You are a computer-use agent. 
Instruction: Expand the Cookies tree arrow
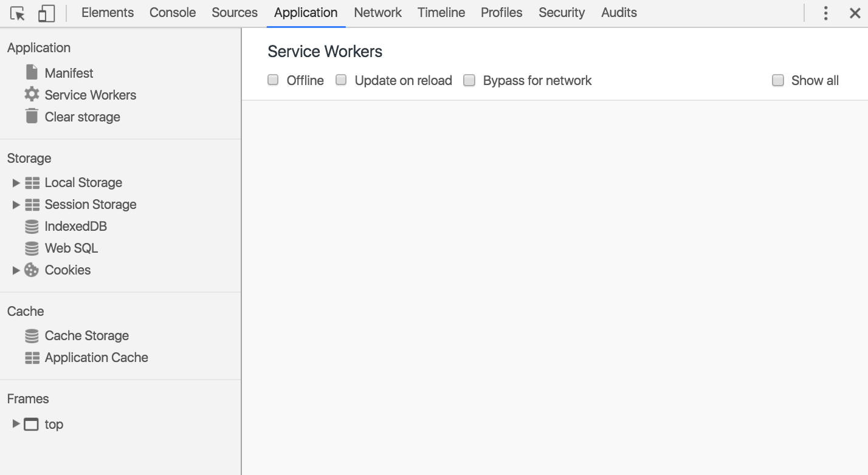click(16, 270)
